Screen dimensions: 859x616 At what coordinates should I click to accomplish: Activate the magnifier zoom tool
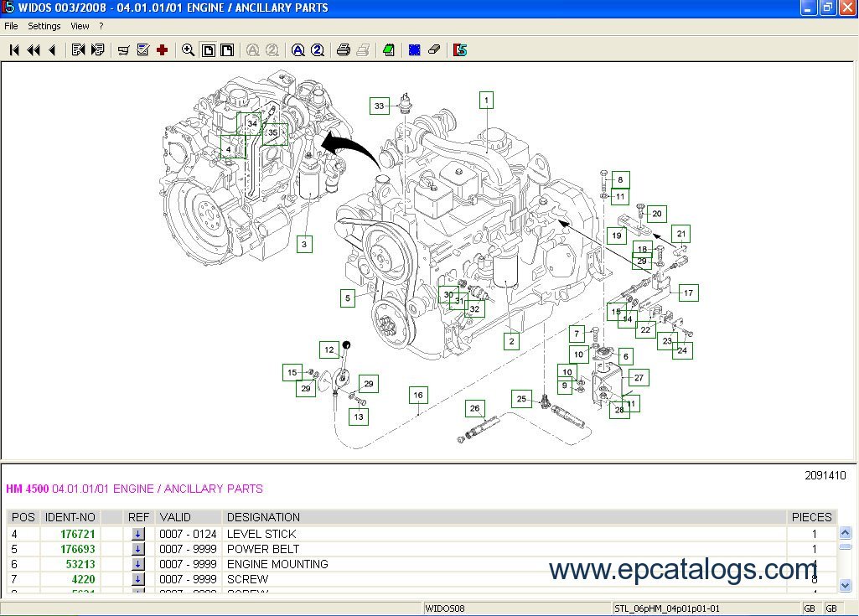189,50
